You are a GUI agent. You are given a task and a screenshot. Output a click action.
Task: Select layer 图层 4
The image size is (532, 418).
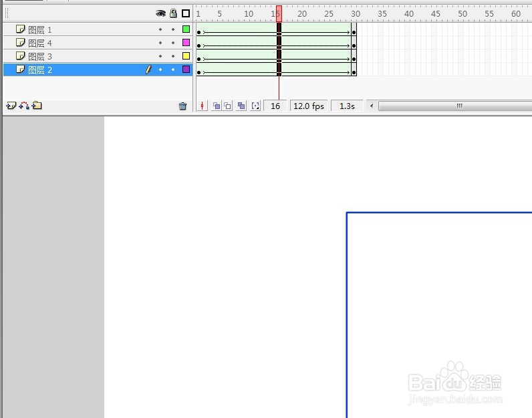pos(98,43)
